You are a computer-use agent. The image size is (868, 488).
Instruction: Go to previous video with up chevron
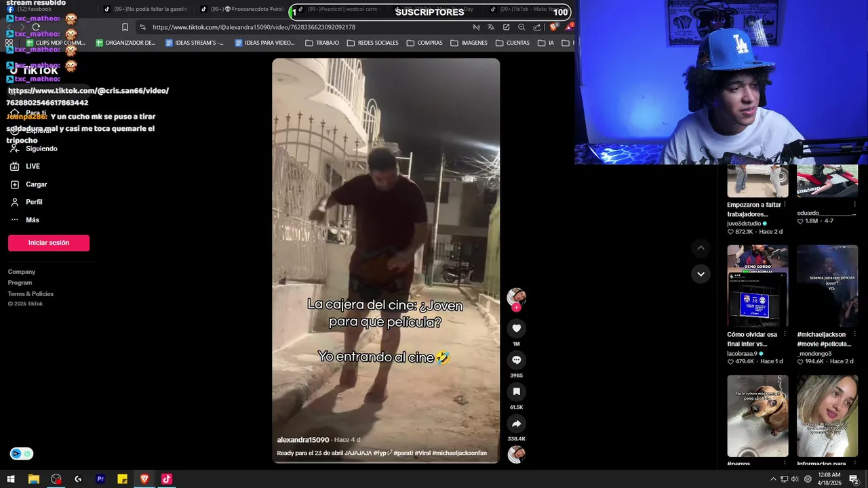click(701, 248)
